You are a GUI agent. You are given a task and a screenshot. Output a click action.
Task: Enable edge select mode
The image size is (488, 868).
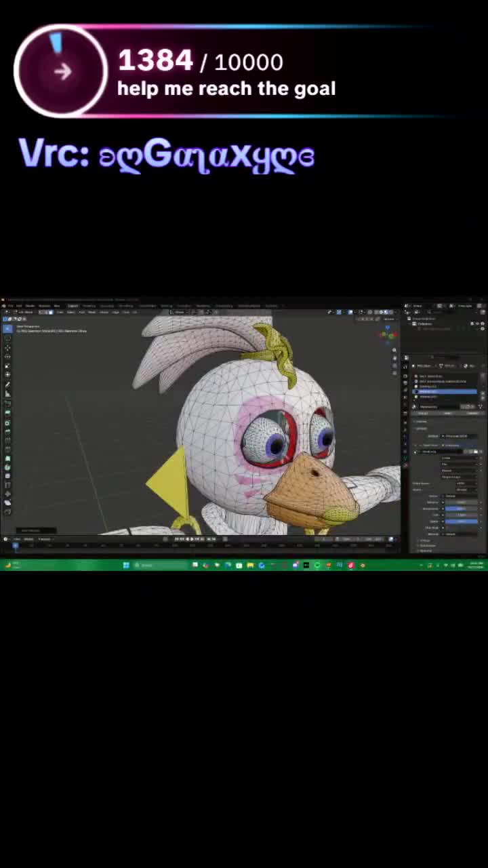[x=46, y=312]
